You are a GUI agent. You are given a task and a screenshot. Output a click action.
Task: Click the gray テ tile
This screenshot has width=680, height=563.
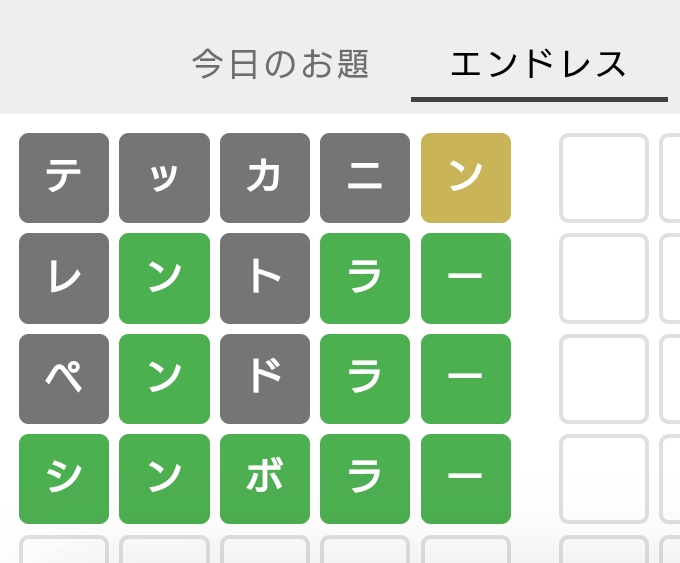(x=64, y=178)
